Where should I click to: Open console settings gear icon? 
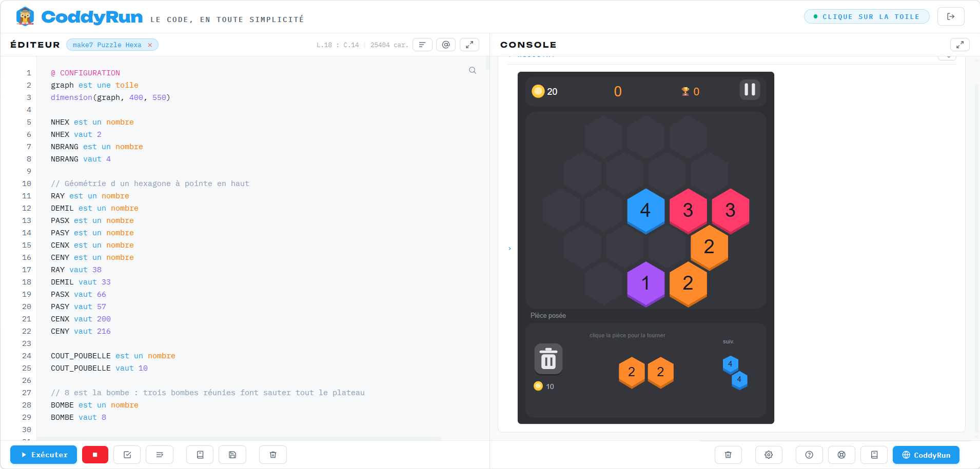pyautogui.click(x=769, y=455)
